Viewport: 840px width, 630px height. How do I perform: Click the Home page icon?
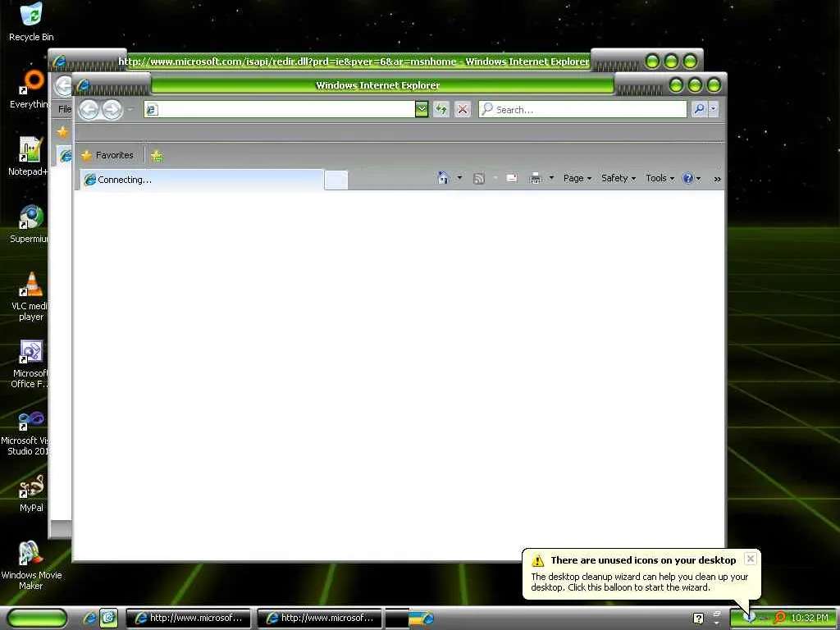pos(443,178)
